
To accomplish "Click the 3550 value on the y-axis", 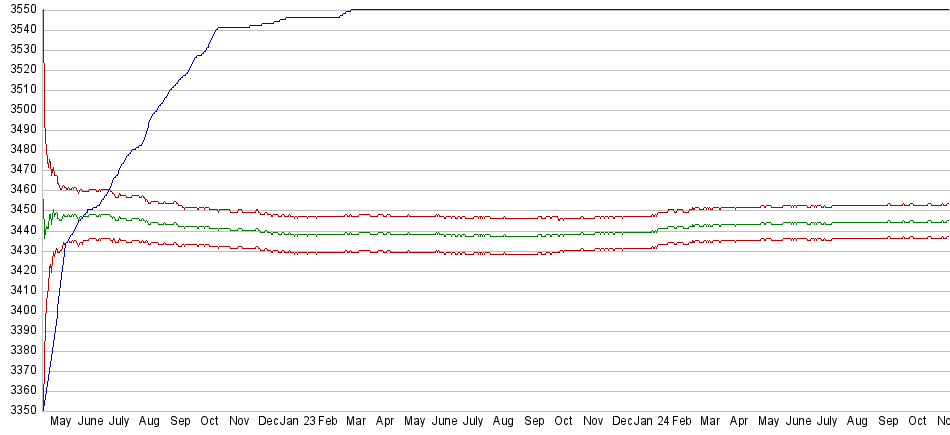I will 19,10.
